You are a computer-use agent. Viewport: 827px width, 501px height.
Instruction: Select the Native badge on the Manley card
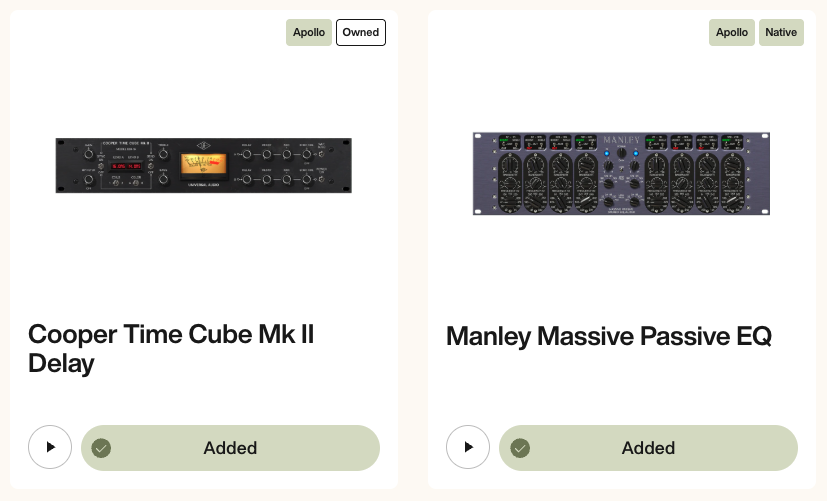(781, 32)
